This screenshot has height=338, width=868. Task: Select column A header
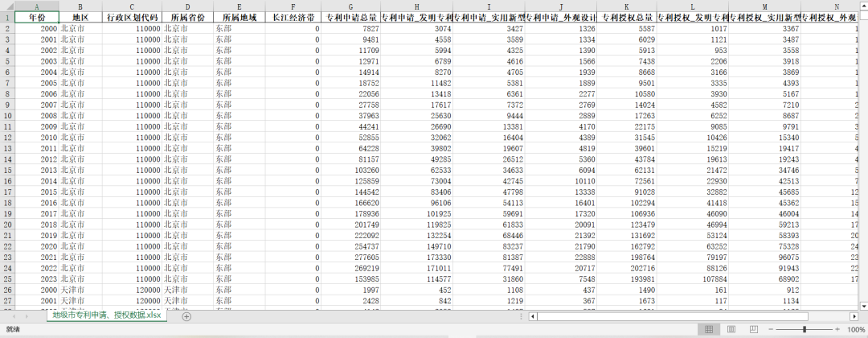pyautogui.click(x=36, y=6)
